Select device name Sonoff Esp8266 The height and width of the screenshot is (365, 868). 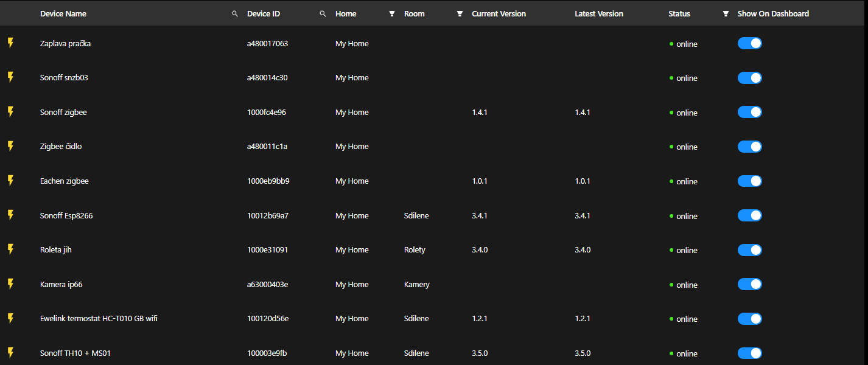(66, 216)
